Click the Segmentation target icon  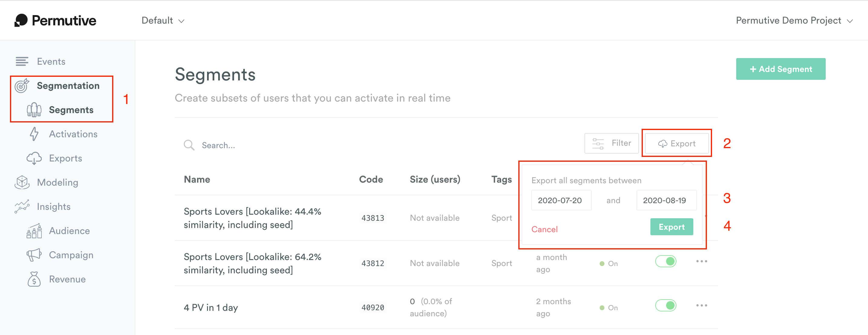coord(22,86)
